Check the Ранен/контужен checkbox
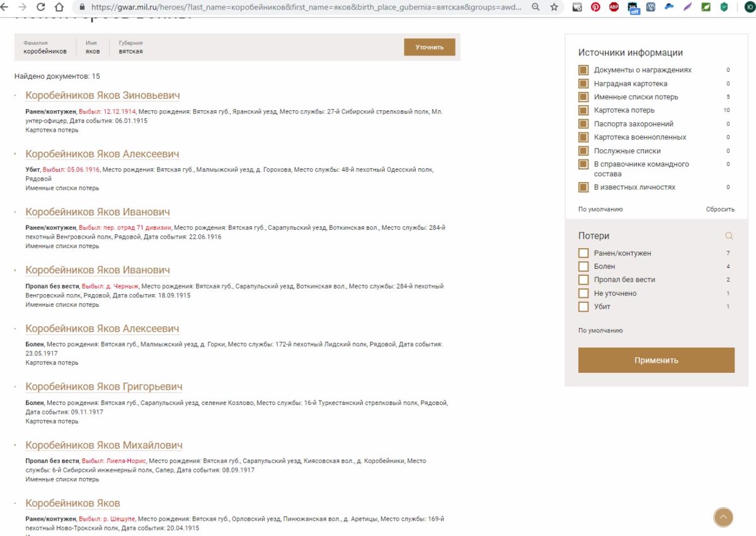 (x=583, y=253)
